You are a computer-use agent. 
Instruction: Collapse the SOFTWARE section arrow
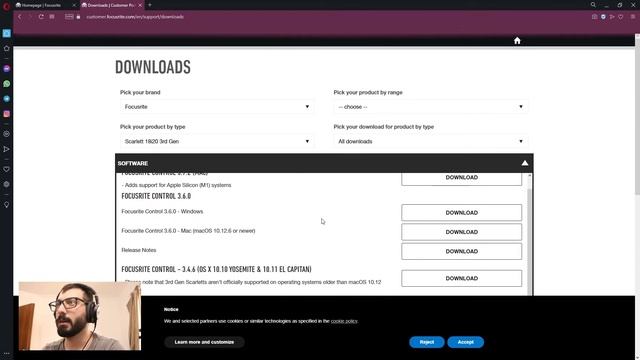pyautogui.click(x=524, y=163)
